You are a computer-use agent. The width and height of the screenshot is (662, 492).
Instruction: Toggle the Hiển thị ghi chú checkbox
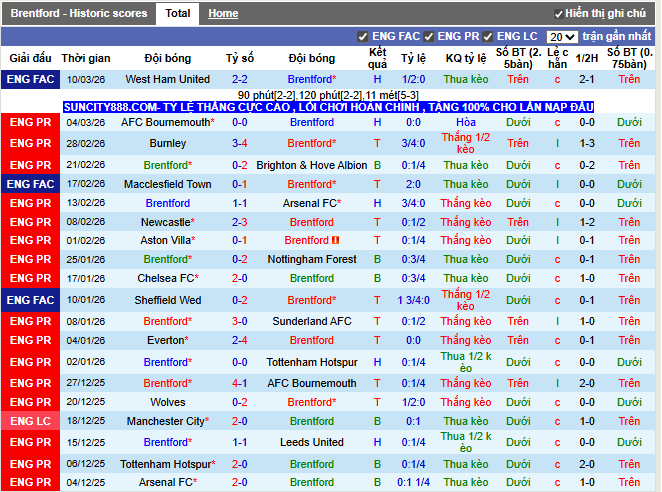(558, 14)
